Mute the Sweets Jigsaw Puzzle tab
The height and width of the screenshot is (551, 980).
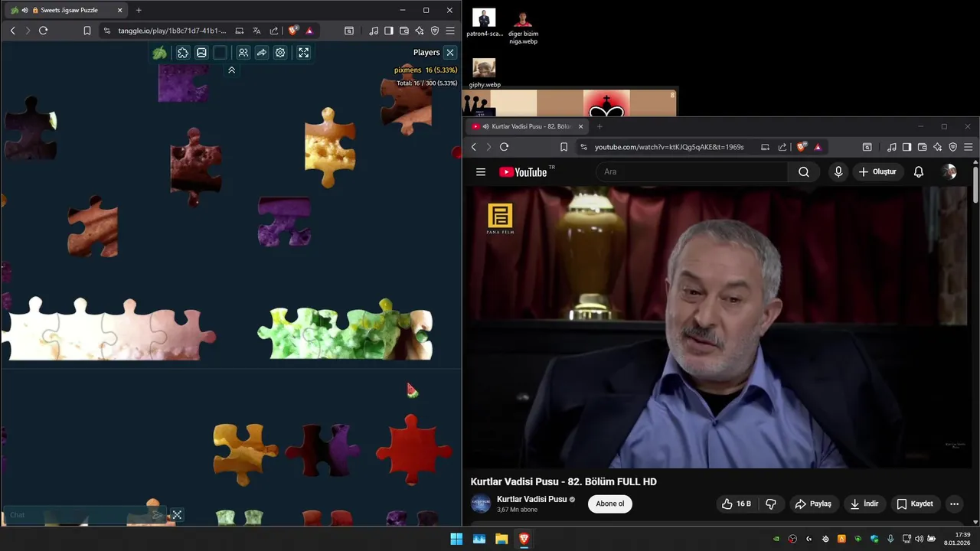[x=25, y=10]
